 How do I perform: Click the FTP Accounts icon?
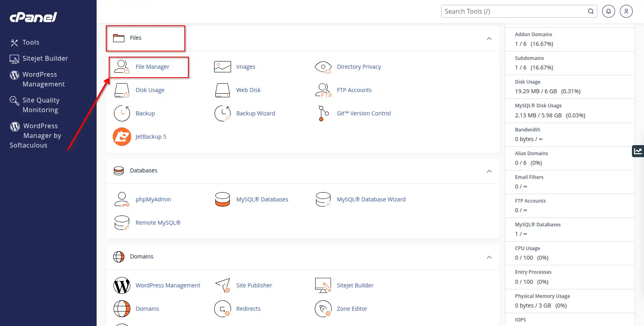click(x=323, y=90)
